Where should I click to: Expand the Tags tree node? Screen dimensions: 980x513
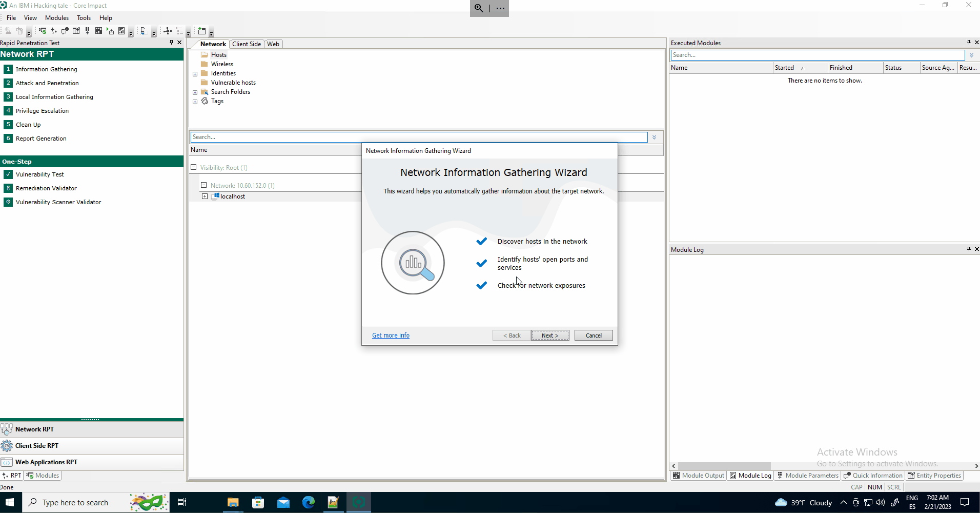[x=195, y=102]
